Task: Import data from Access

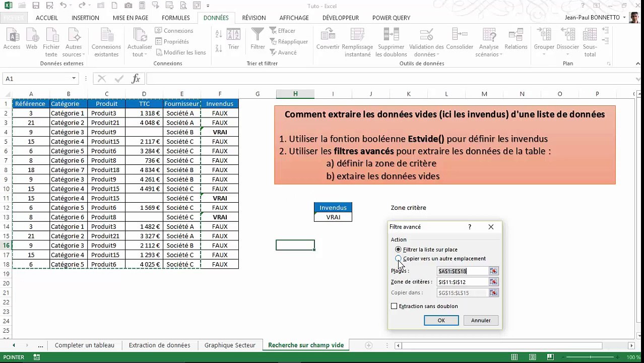Action: coord(12,39)
